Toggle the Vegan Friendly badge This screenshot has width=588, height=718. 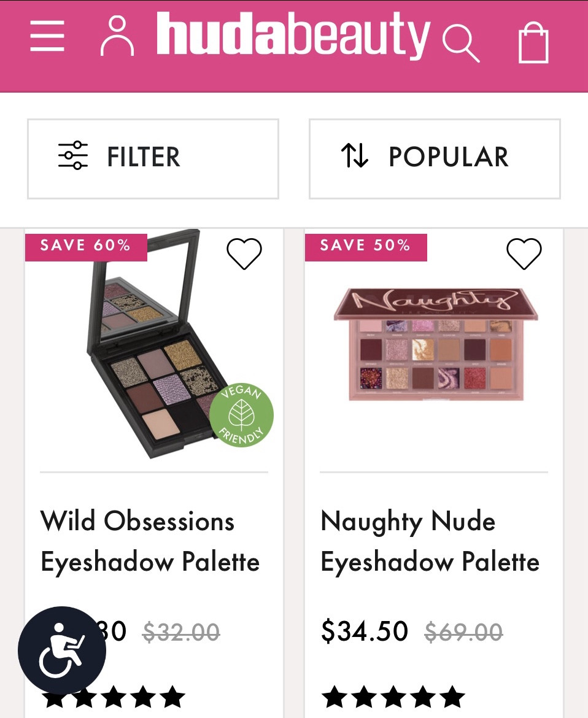coord(241,415)
